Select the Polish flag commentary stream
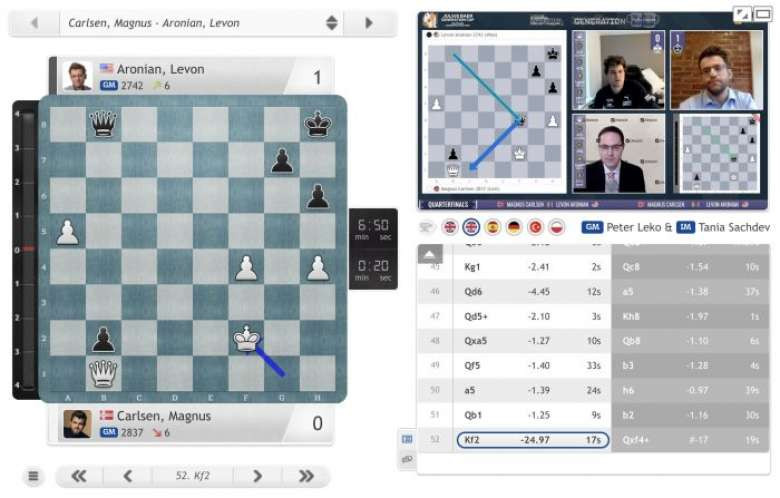The height and width of the screenshot is (498, 780). [x=557, y=227]
